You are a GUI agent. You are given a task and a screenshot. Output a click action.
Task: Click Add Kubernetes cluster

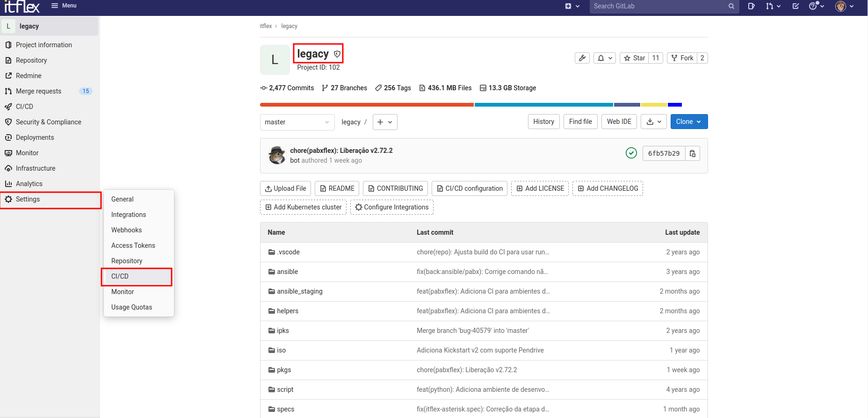303,207
